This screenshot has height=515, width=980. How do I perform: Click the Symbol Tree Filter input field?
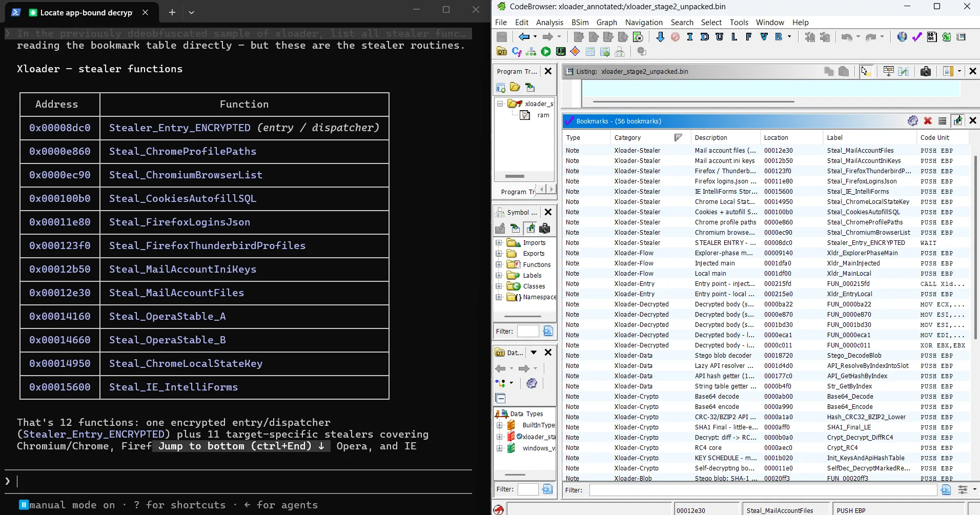click(x=528, y=331)
